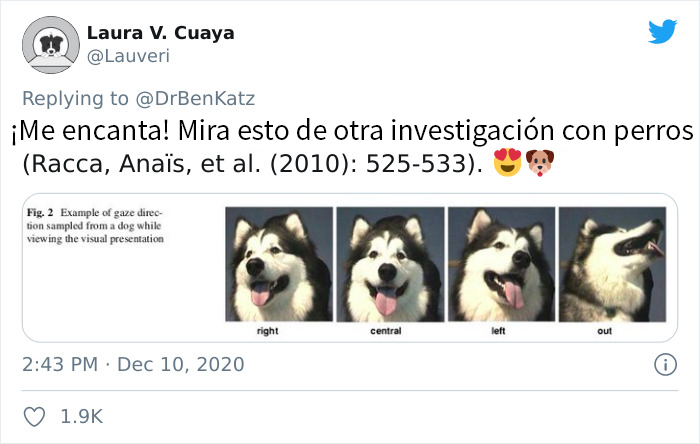Click the heart-eyes emoji in tweet
Viewport: 700px width, 444px height.
[x=508, y=162]
